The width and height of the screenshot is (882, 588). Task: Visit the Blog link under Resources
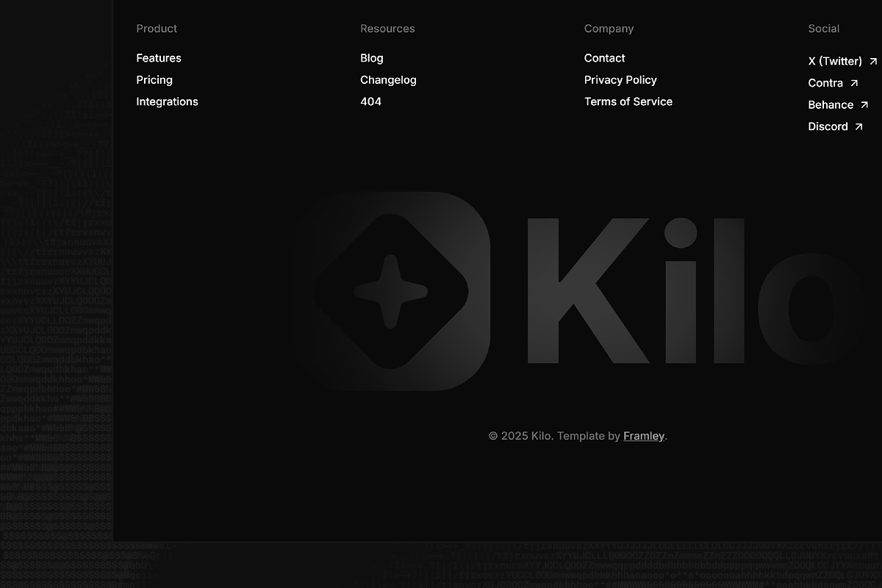coord(372,58)
